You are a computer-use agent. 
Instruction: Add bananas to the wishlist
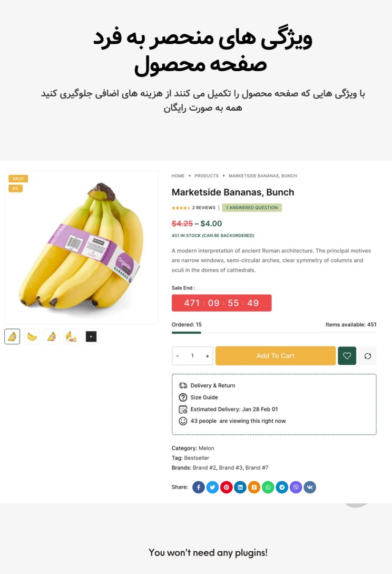347,356
